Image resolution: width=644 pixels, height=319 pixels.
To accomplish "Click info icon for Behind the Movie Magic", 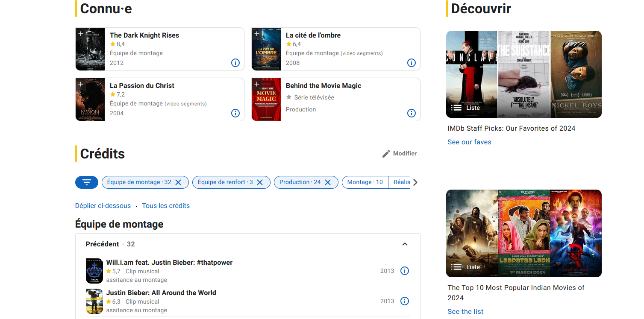I will click(411, 113).
